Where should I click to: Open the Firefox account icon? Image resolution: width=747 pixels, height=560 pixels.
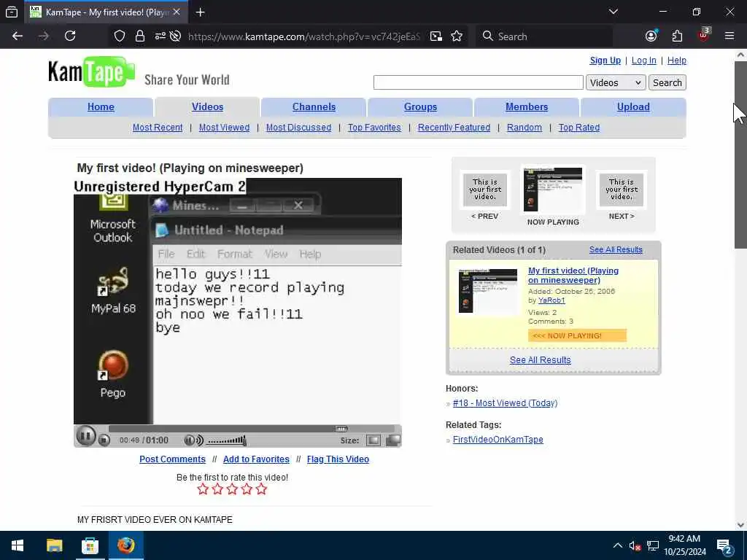[x=651, y=36]
